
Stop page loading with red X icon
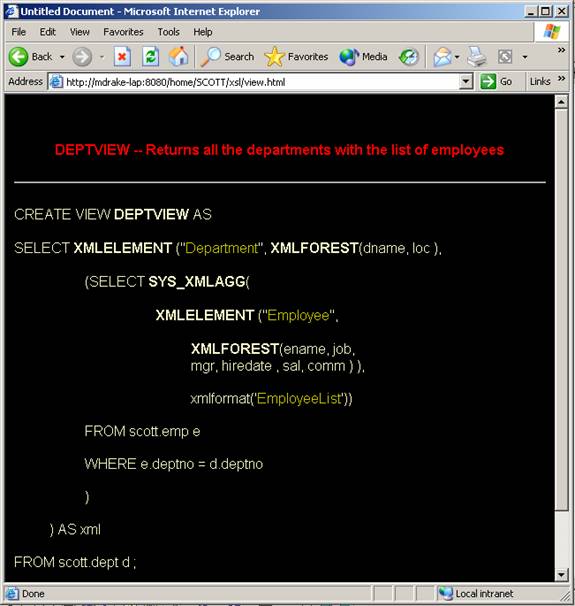click(122, 57)
